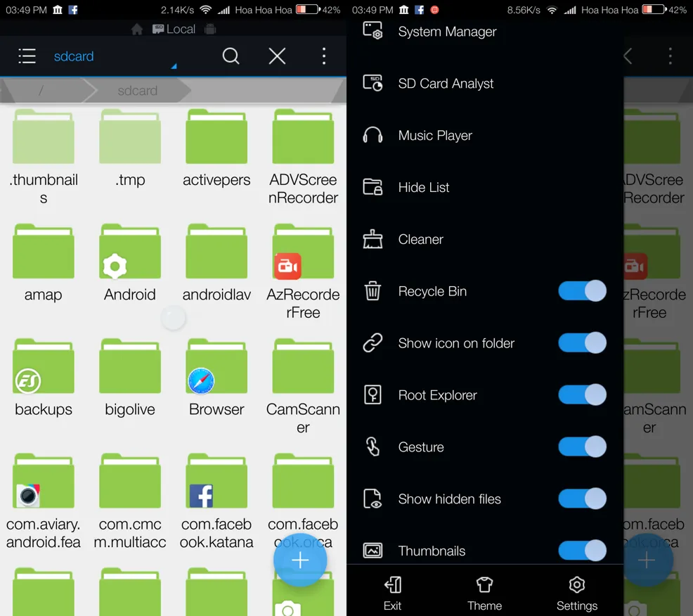Screen dimensions: 693x616
Task: Open the three-dot overflow menu
Action: (x=323, y=56)
